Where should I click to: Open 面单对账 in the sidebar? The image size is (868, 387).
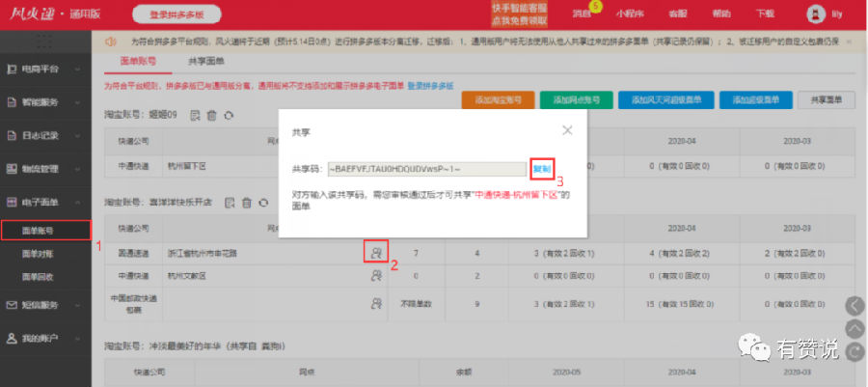(38, 254)
